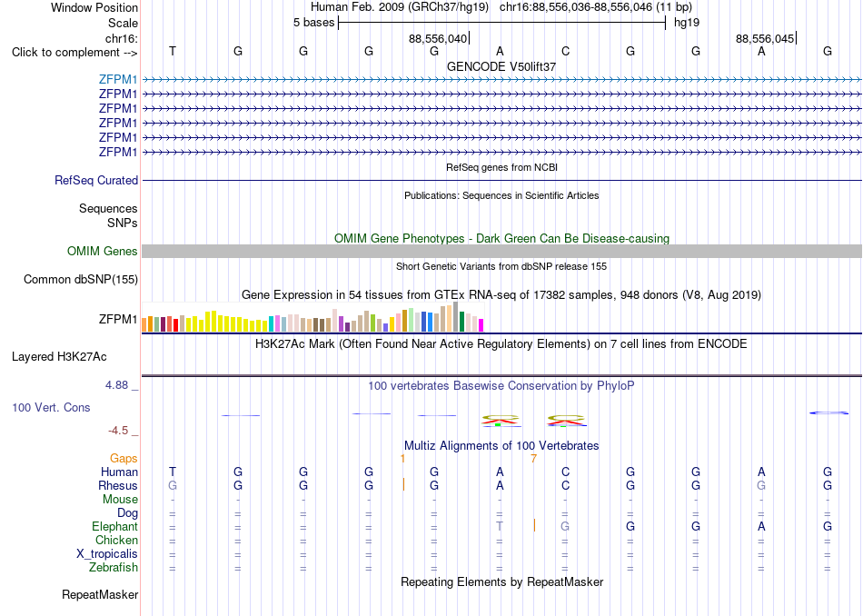Click the Mouse alignment row label
The image size is (863, 616).
pos(120,500)
